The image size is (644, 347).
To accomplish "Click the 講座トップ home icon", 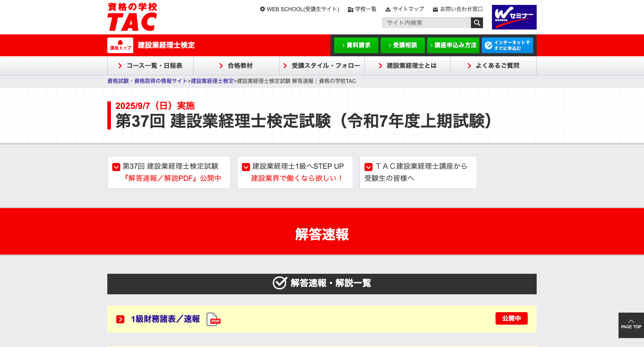I will 120,45.
